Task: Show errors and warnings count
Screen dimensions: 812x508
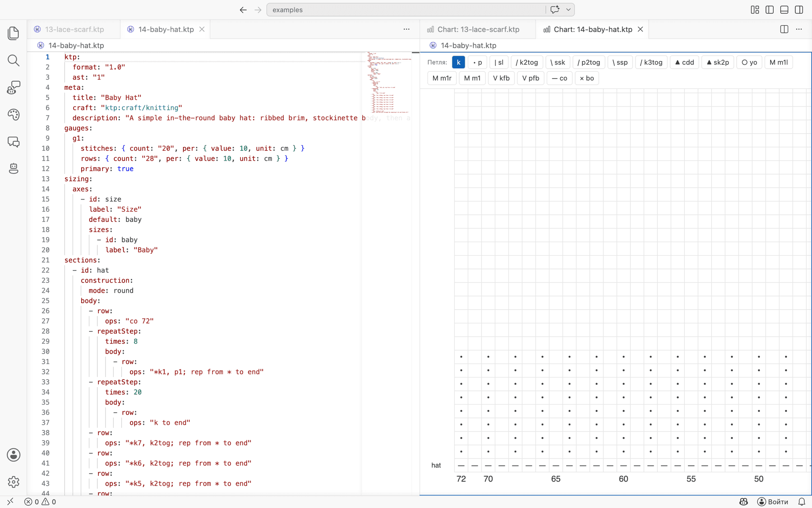Action: coord(40,502)
